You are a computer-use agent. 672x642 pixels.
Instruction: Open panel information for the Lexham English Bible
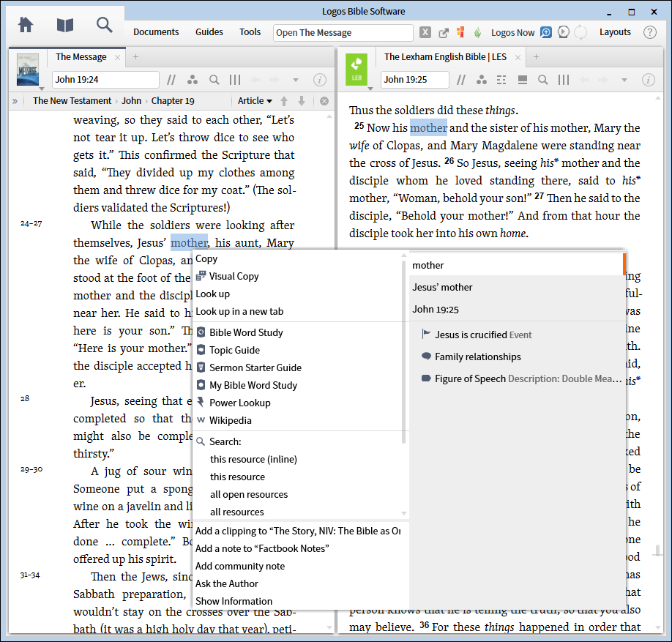click(x=649, y=80)
